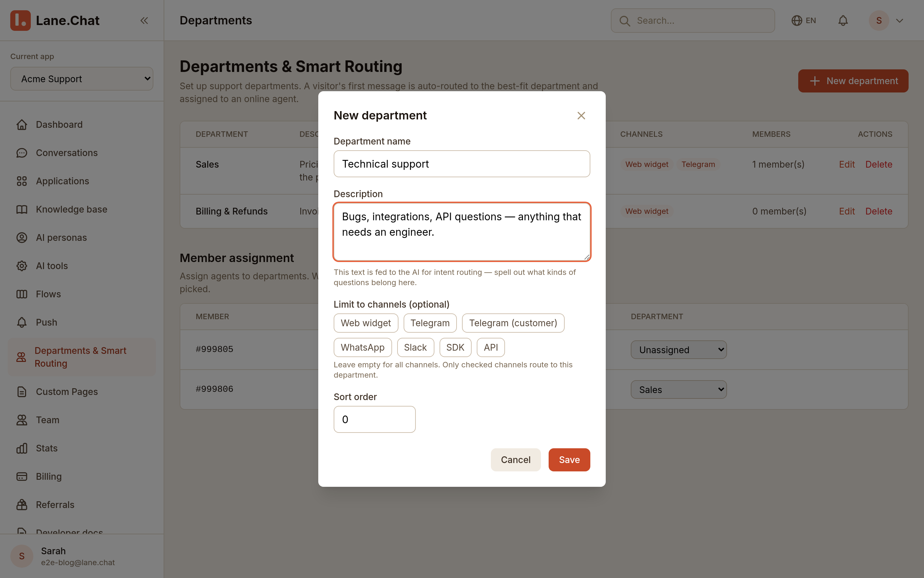
Task: Toggle the API channel chip
Action: [x=491, y=347]
